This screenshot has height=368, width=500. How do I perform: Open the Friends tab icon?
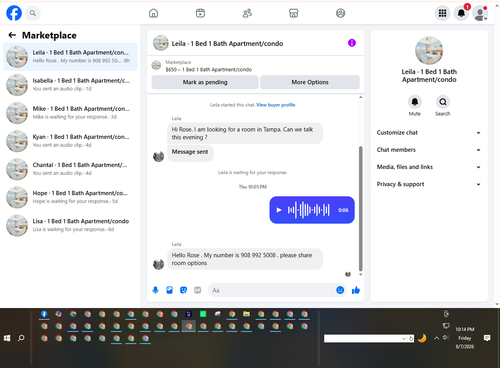[x=247, y=13]
